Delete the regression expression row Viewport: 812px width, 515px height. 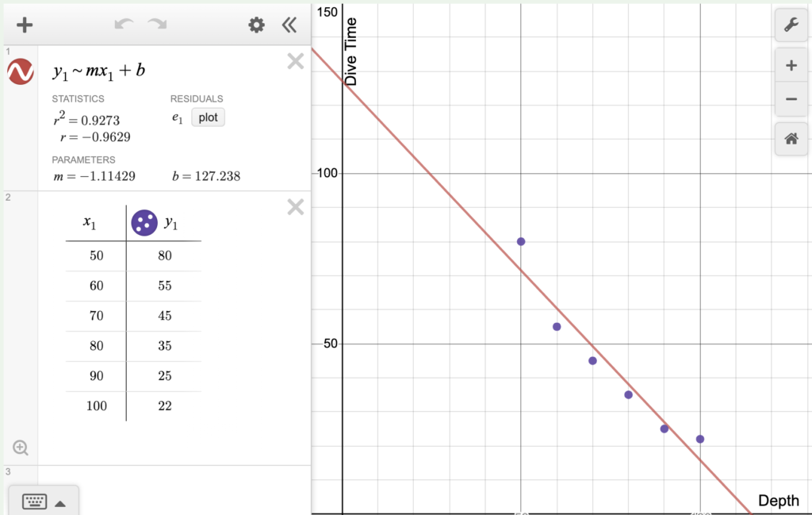[296, 62]
